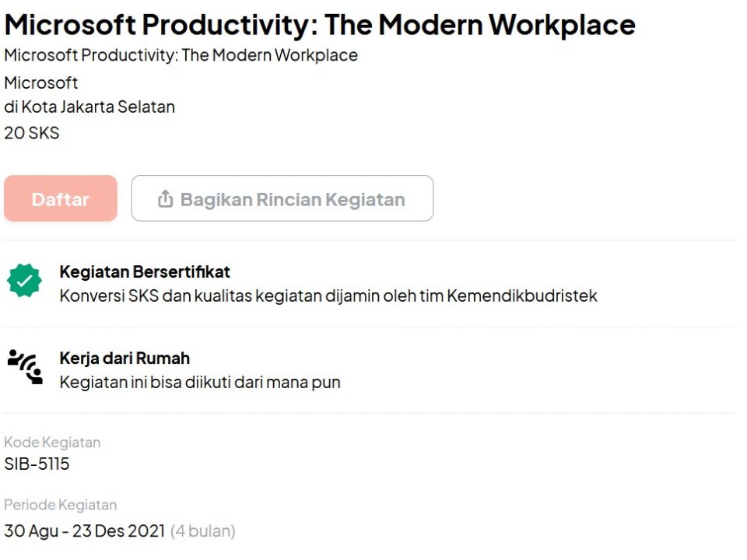Click the date range 30 Agu - 23 Des 2021
747x560 pixels.
click(85, 531)
